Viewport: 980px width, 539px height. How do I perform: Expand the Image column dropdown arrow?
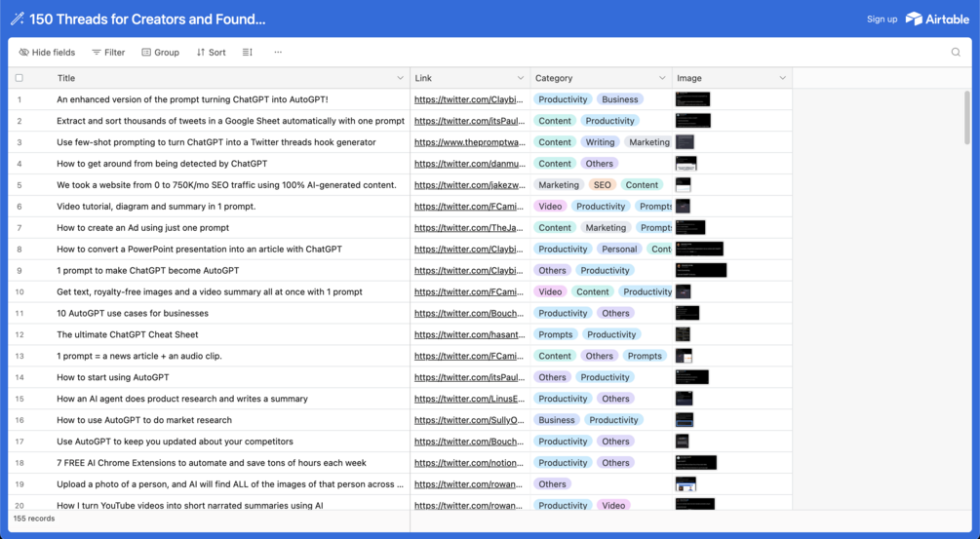(782, 78)
